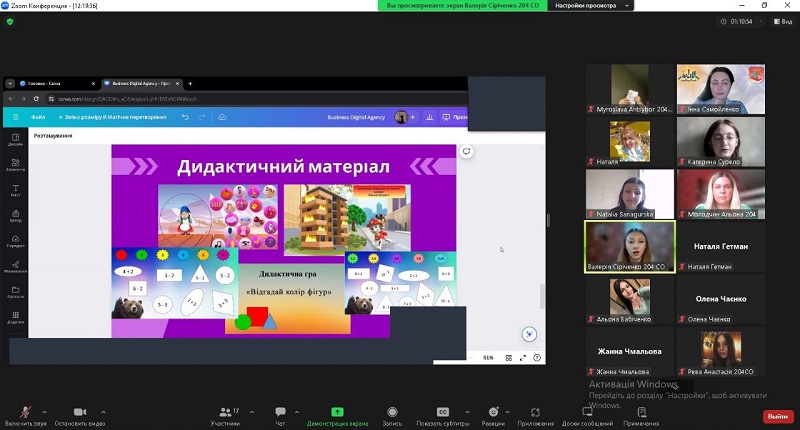Click the green screen-viewing notification banner
800x430 pixels.
(x=463, y=6)
